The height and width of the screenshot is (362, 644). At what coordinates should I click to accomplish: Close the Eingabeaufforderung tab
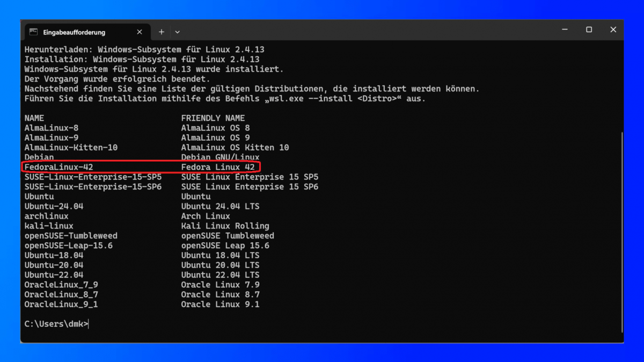coord(140,32)
